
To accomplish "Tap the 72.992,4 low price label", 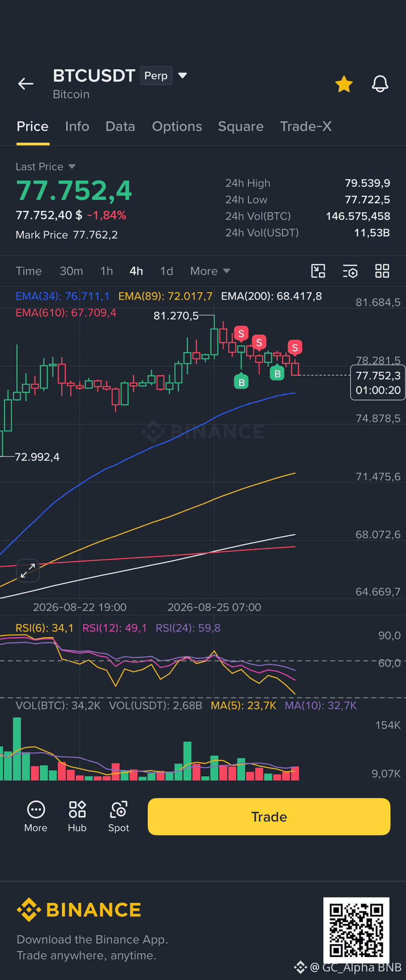I will (37, 457).
